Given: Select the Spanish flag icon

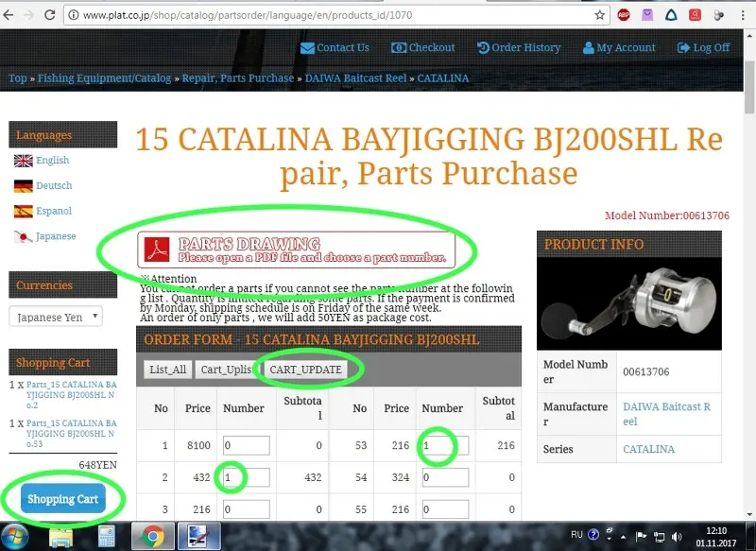Looking at the screenshot, I should (x=23, y=211).
